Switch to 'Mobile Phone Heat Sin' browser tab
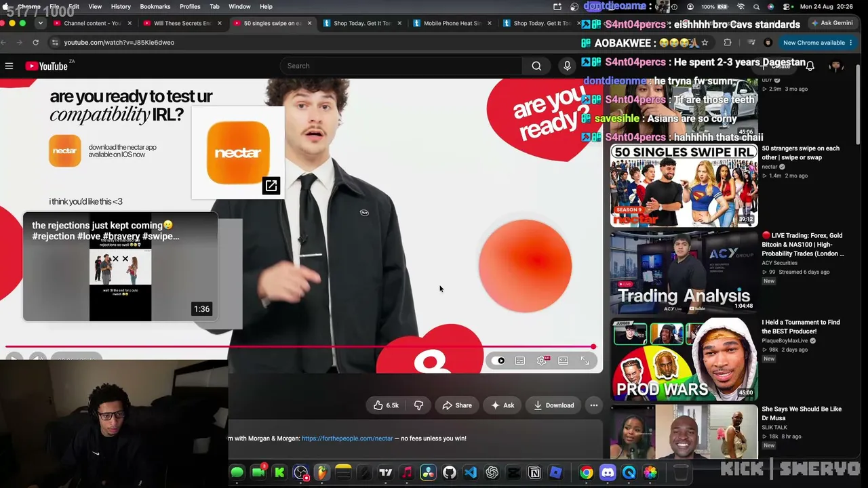Screen dimensions: 868x488 click(452, 23)
